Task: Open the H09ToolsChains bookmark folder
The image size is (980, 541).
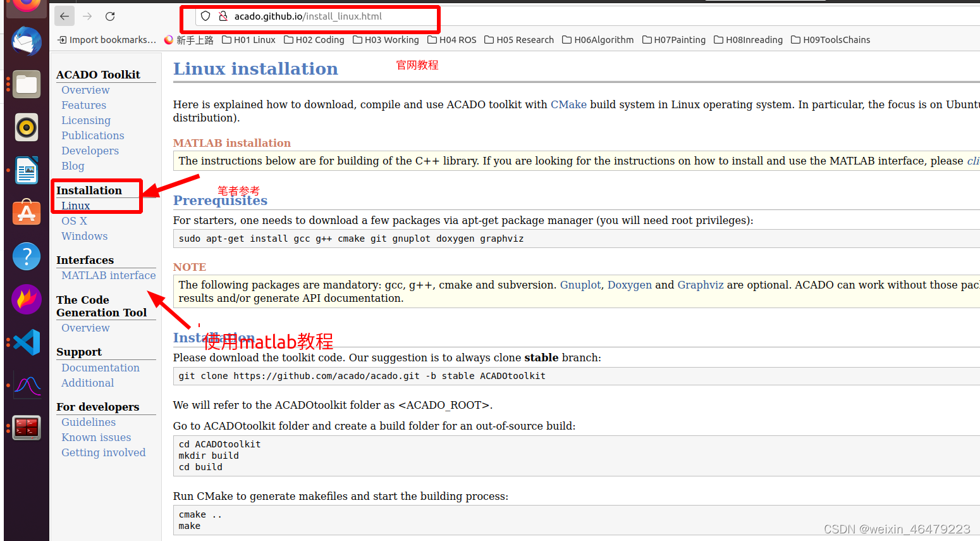Action: [830, 40]
